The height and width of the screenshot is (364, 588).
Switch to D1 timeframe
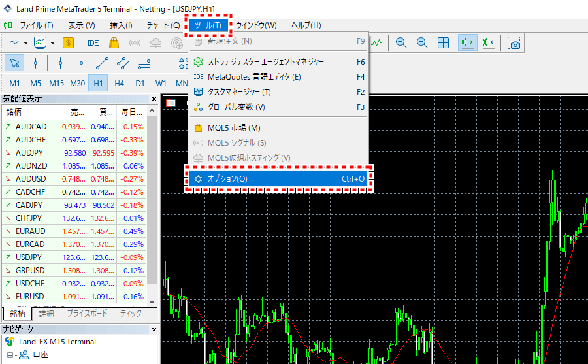[x=140, y=83]
